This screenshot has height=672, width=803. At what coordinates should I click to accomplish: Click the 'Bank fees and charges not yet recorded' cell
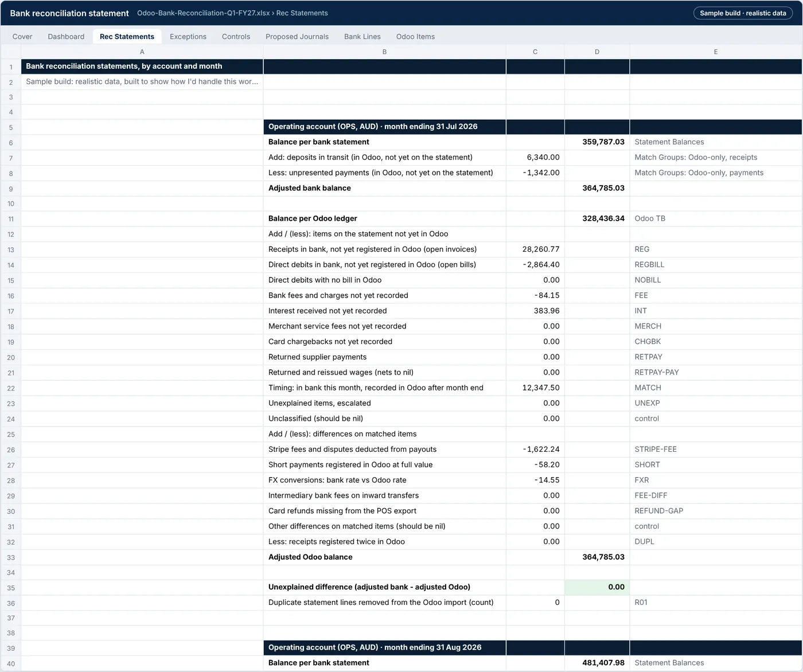point(384,296)
